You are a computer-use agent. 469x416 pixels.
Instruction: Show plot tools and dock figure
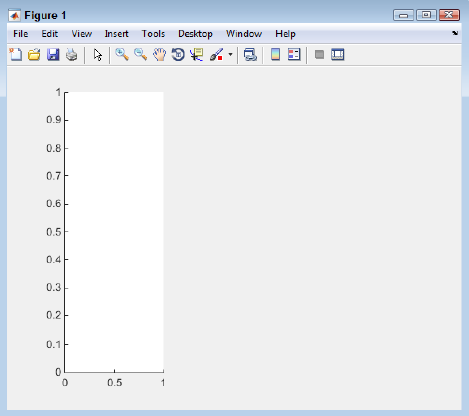point(338,54)
